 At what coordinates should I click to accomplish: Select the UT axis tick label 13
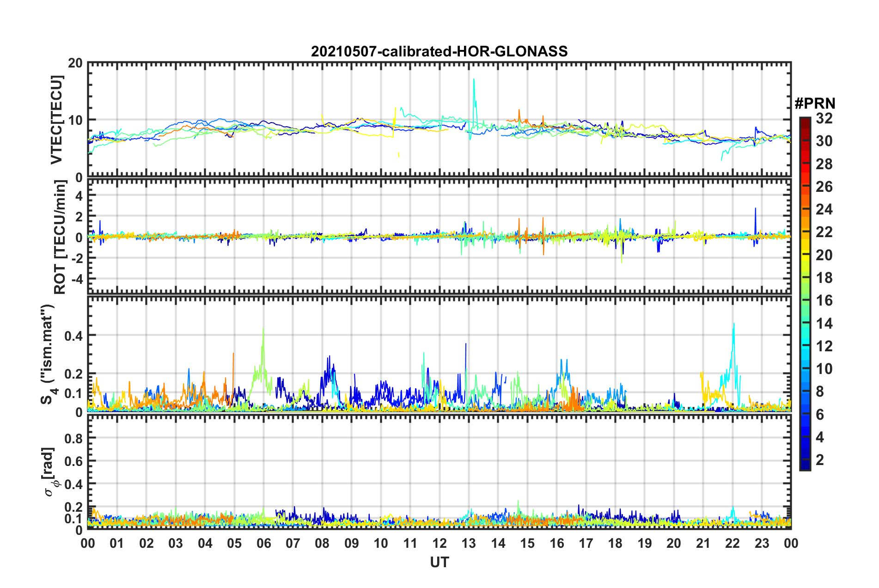(469, 543)
